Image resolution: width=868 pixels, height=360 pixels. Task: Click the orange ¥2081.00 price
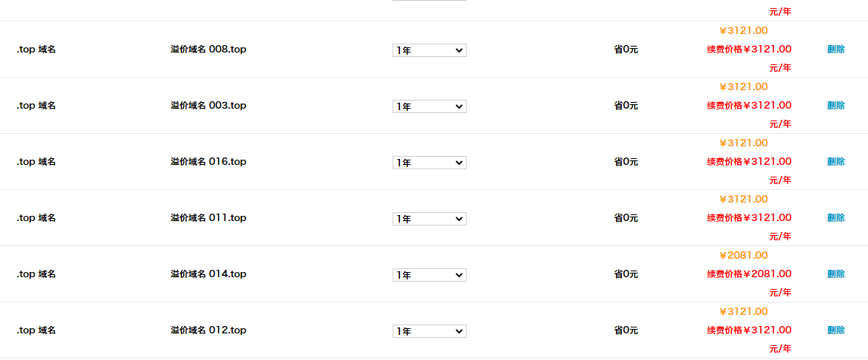point(743,256)
